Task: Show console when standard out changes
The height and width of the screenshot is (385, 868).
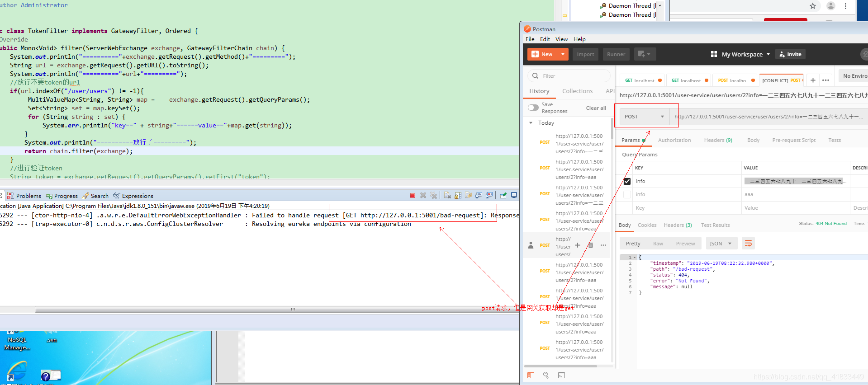Action: pos(479,196)
